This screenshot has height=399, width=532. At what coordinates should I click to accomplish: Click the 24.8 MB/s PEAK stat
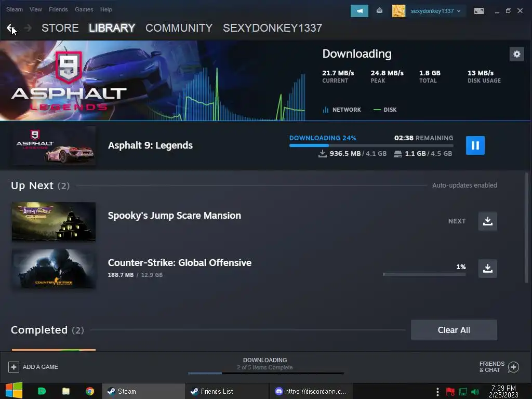point(387,76)
